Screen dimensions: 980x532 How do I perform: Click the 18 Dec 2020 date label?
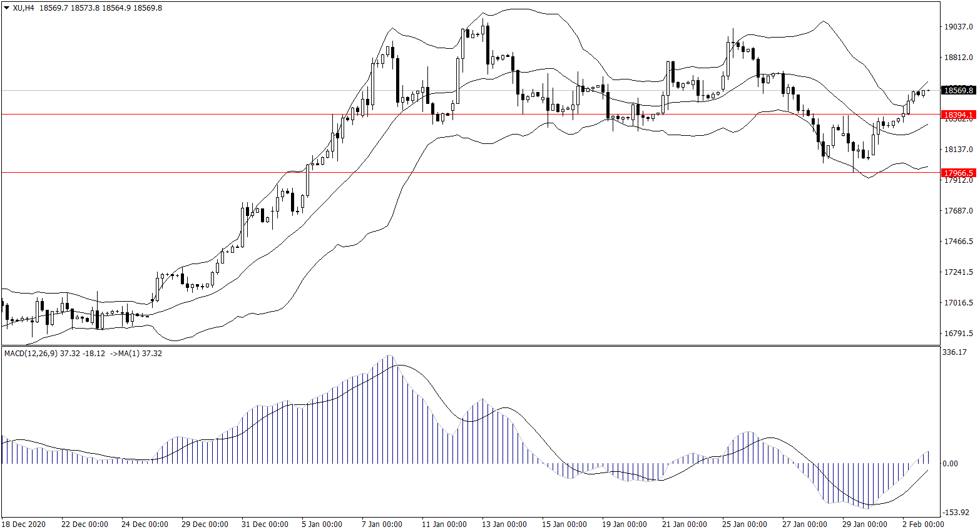pos(24,524)
